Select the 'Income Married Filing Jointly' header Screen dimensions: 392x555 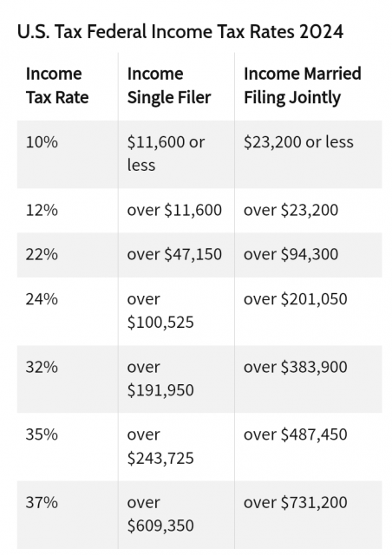pos(303,85)
